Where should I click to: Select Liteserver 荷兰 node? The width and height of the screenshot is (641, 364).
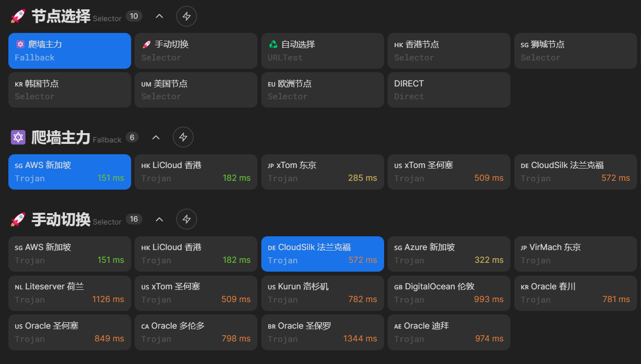pyautogui.click(x=69, y=293)
